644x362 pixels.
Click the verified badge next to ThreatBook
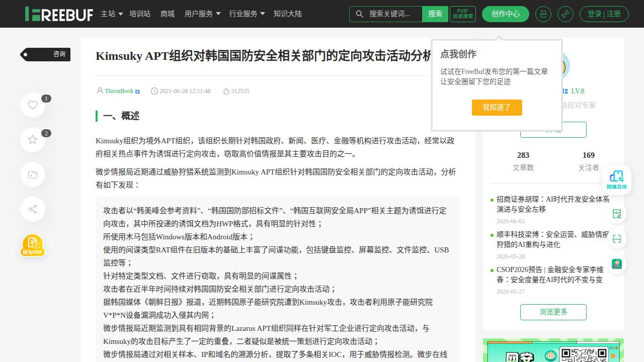click(x=138, y=92)
